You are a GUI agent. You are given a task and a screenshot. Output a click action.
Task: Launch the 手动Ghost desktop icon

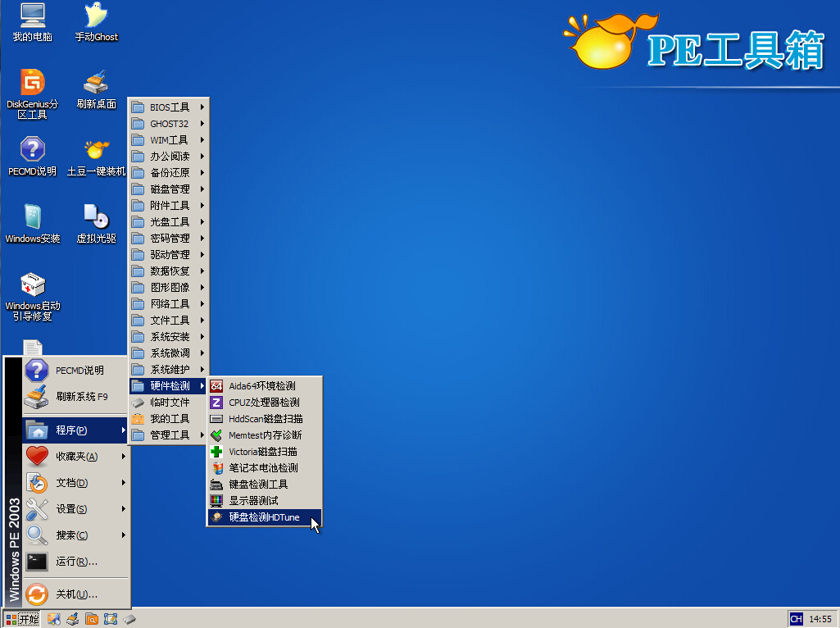tap(97, 22)
